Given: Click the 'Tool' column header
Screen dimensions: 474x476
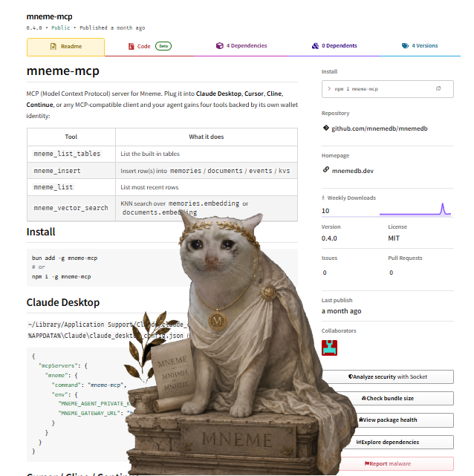Looking at the screenshot, I should 71,137.
